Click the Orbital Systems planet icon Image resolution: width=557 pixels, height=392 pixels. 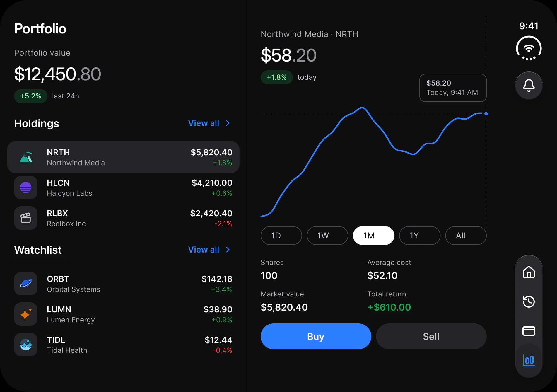click(x=26, y=284)
